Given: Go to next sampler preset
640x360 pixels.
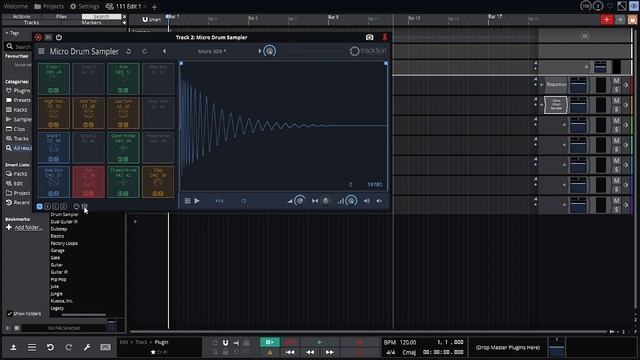Looking at the screenshot, I should 260,51.
